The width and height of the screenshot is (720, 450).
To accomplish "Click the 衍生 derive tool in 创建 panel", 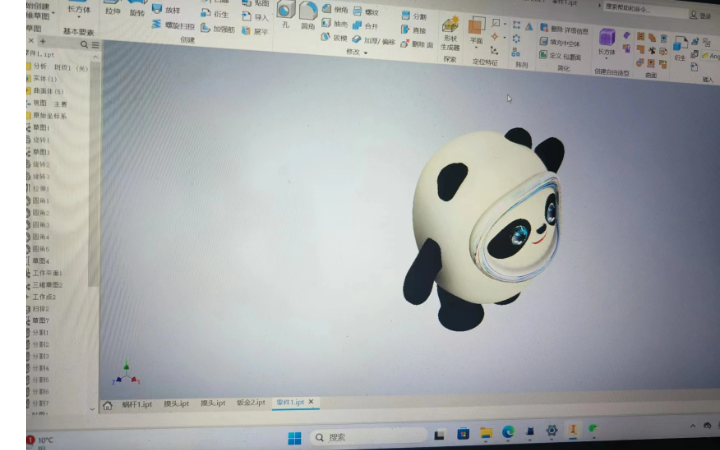I will (x=214, y=14).
